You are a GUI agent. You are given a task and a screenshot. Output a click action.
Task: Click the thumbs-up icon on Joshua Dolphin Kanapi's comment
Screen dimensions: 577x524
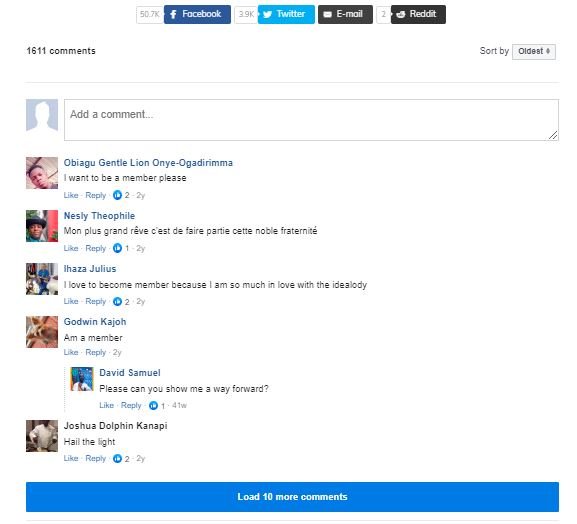(x=117, y=458)
